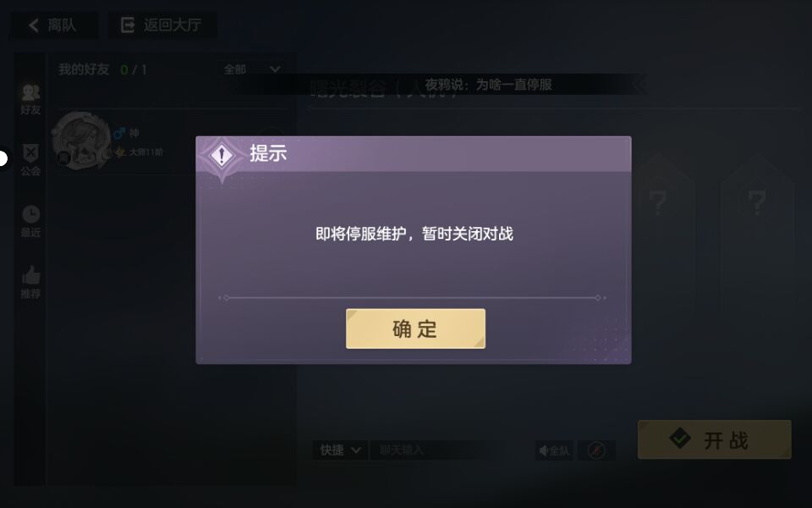
Task: Click the 我的好友 header label
Action: 84,69
